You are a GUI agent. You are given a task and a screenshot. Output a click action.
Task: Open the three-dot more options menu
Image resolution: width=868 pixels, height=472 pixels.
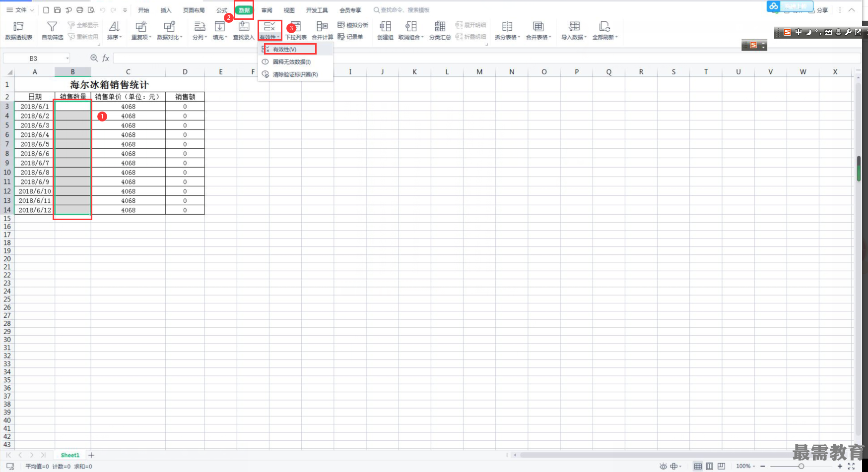tap(840, 10)
